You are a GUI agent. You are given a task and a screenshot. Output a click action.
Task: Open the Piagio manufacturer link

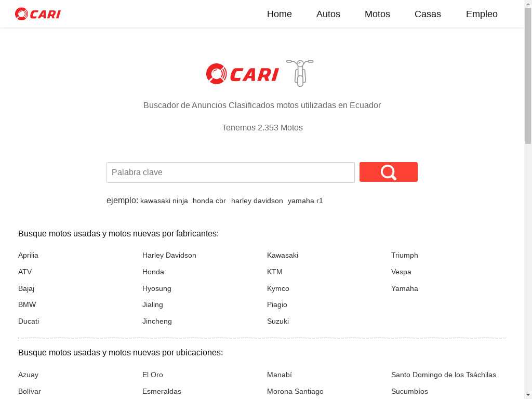coord(277,304)
